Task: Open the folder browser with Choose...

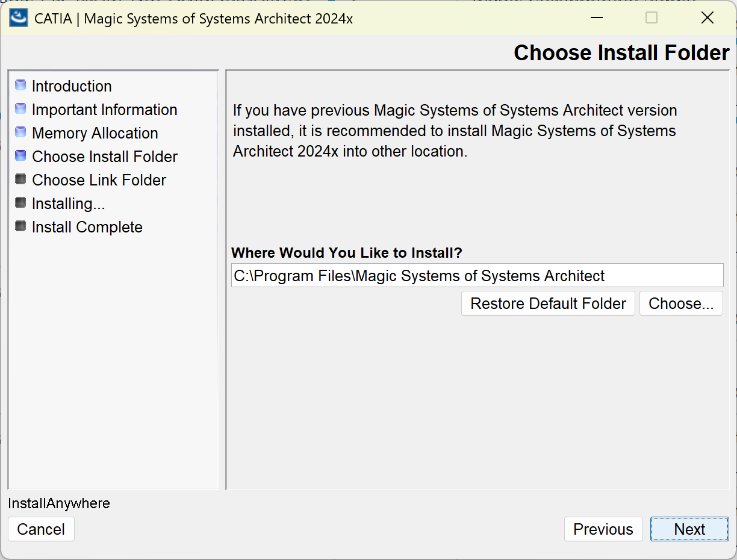Action: (681, 303)
